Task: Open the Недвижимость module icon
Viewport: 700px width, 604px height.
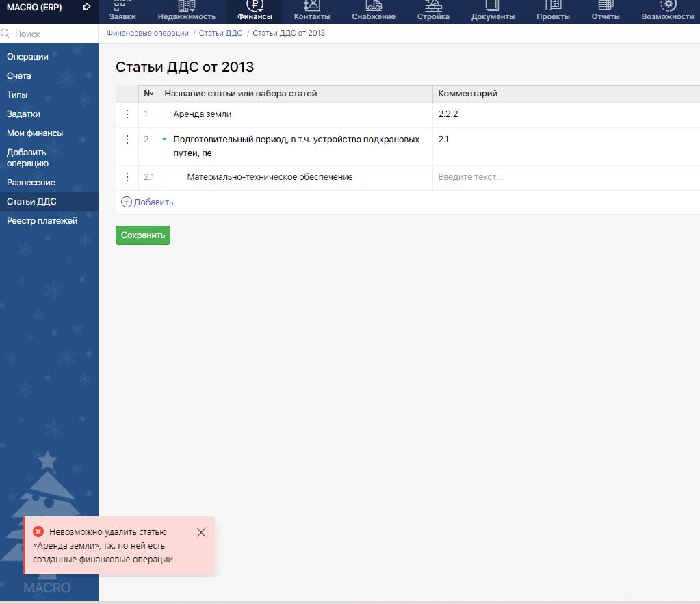Action: point(186,5)
